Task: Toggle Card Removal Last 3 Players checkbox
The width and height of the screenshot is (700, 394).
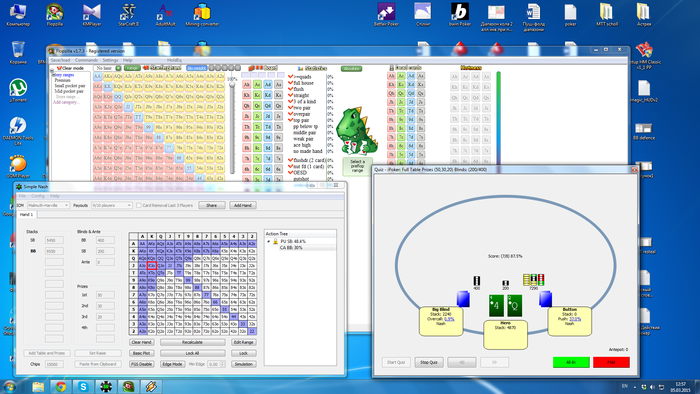Action: coord(139,205)
